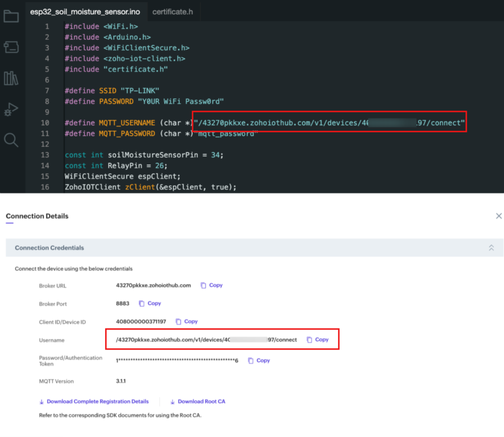504x437 pixels.
Task: Place cursor on #include <WiFi.h> line
Action: click(101, 26)
